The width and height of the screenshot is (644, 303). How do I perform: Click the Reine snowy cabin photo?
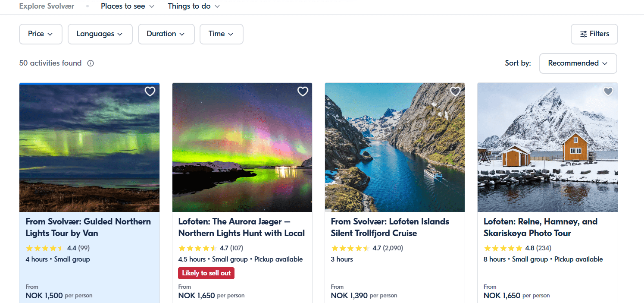(547, 147)
